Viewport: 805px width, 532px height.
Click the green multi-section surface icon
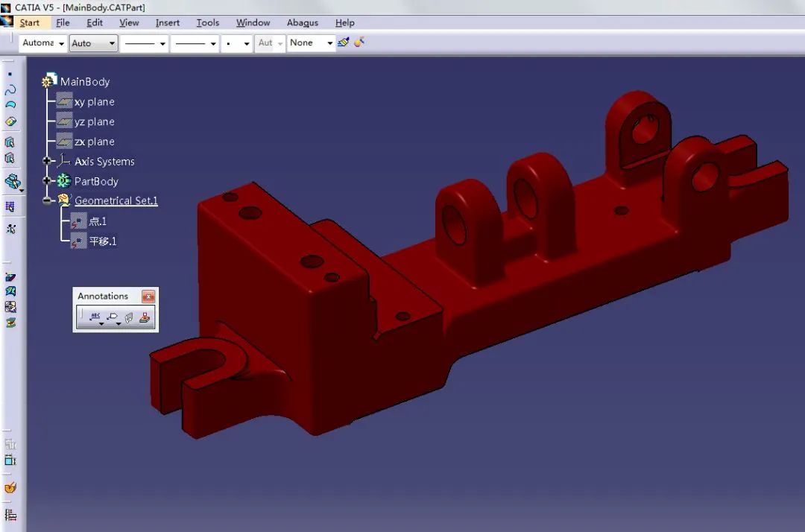(x=10, y=323)
